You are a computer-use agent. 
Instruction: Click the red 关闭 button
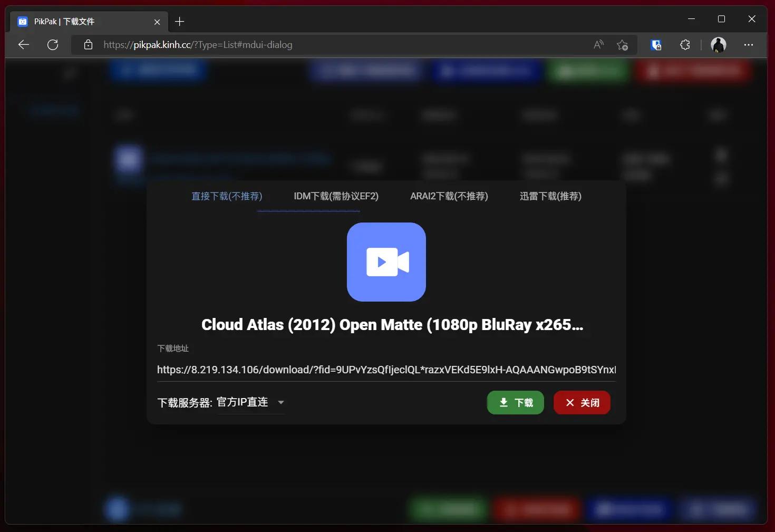coord(582,403)
